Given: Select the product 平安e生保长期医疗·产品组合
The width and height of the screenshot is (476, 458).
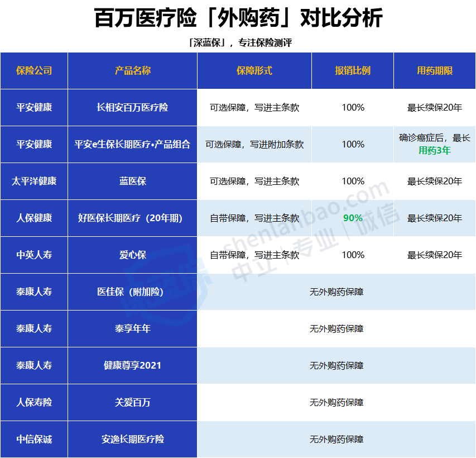Looking at the screenshot, I should click(x=133, y=144).
